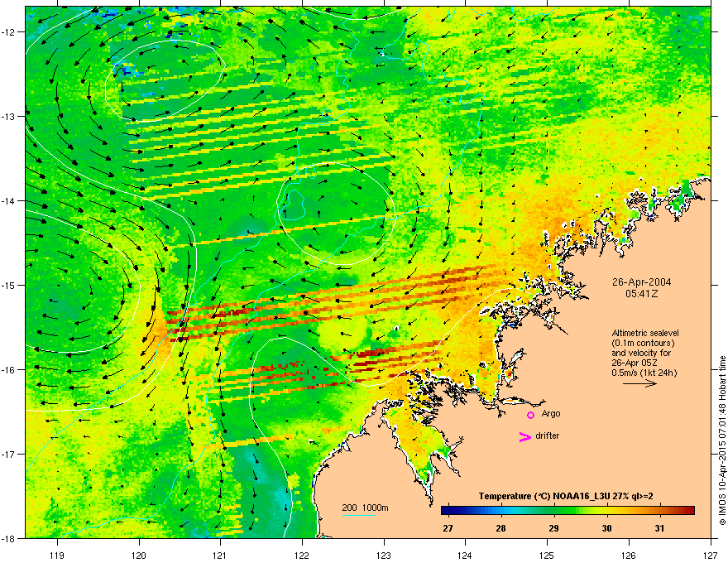Click the cyan 200 1000m contour legend line
Screen dimensions: 728x563
point(358,515)
